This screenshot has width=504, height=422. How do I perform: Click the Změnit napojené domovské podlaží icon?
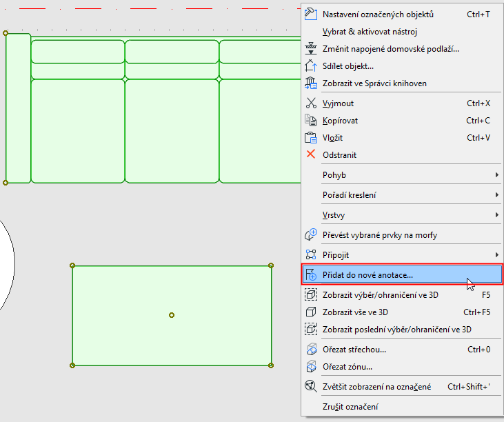point(310,49)
